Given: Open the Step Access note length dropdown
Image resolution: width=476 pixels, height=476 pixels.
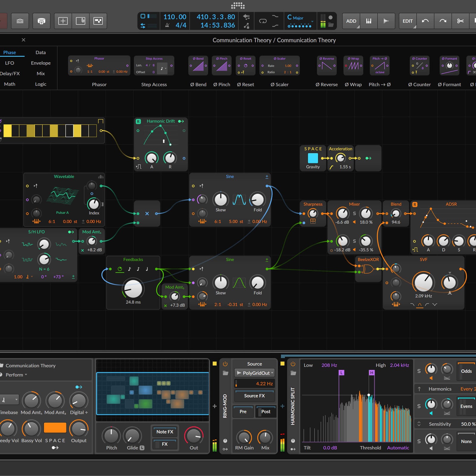Looking at the screenshot, I should (x=162, y=68).
